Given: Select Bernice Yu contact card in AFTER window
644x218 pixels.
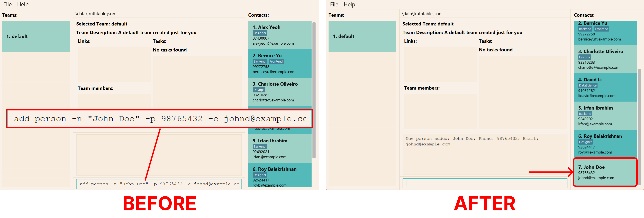Looking at the screenshot, I should pyautogui.click(x=605, y=33).
